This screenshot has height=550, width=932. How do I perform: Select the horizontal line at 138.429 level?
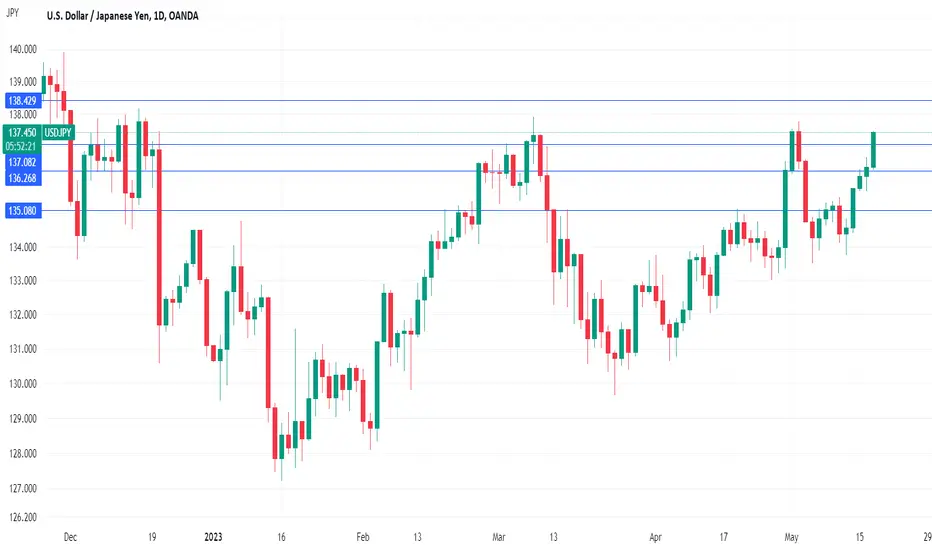click(x=487, y=100)
